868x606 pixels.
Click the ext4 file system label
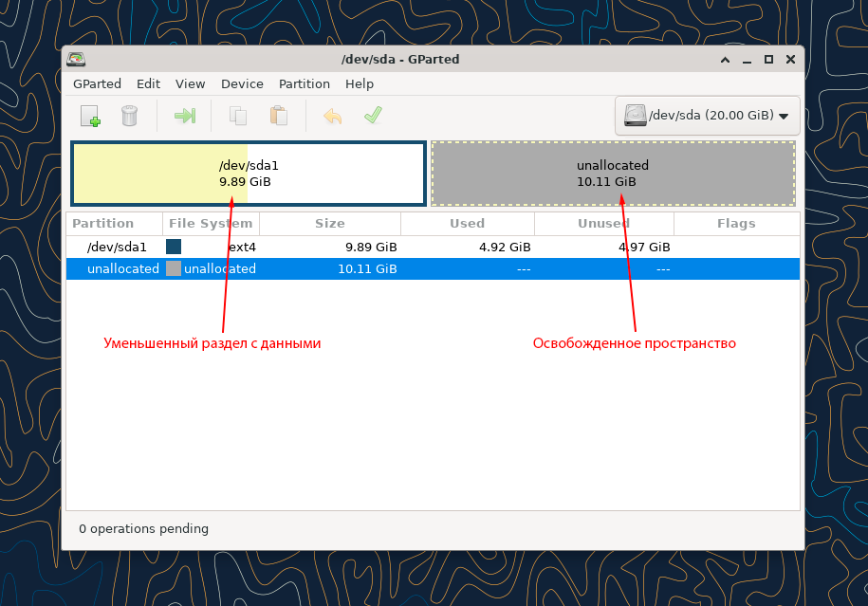(242, 247)
